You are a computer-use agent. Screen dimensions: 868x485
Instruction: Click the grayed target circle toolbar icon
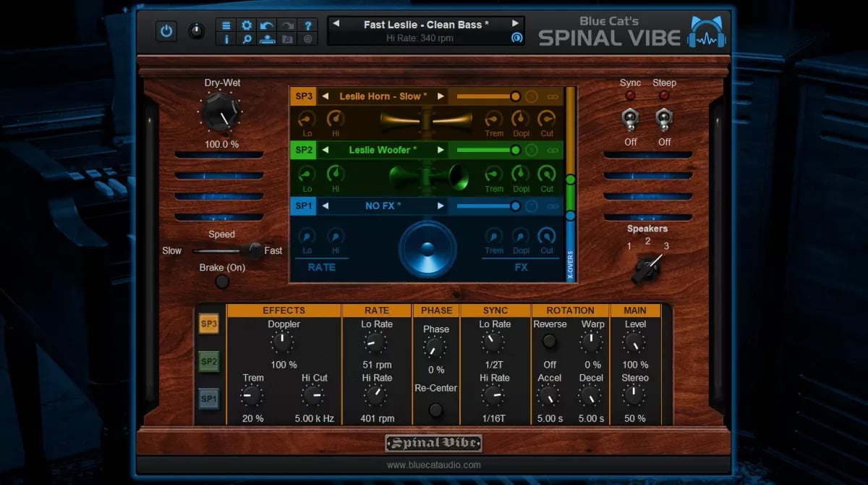[x=307, y=39]
